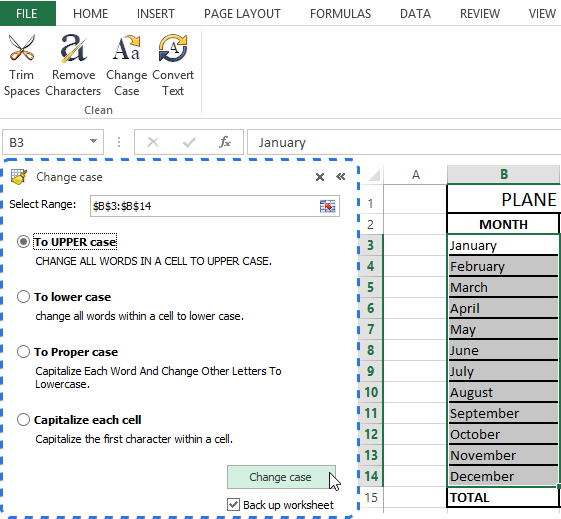
Task: Select row 1 header
Action: click(371, 203)
